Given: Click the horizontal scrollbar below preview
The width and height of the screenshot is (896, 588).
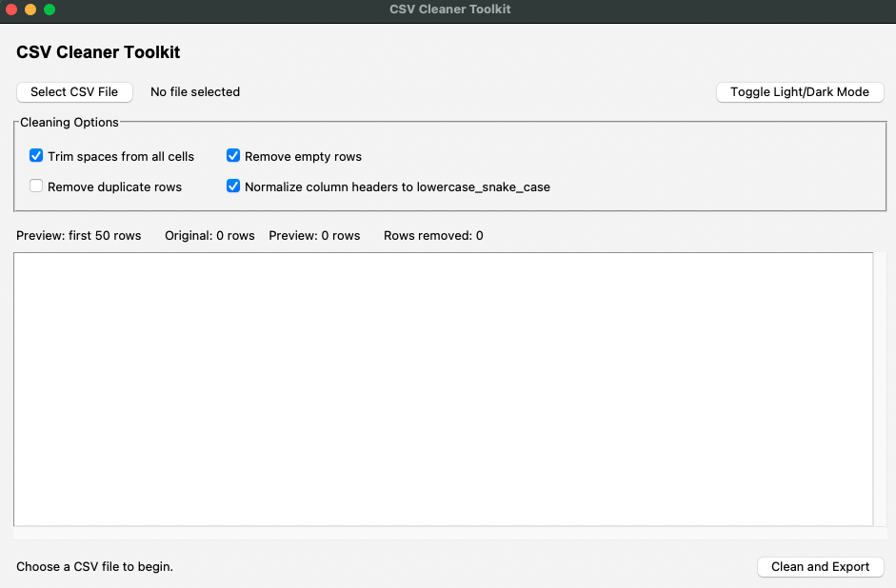Looking at the screenshot, I should 450,533.
